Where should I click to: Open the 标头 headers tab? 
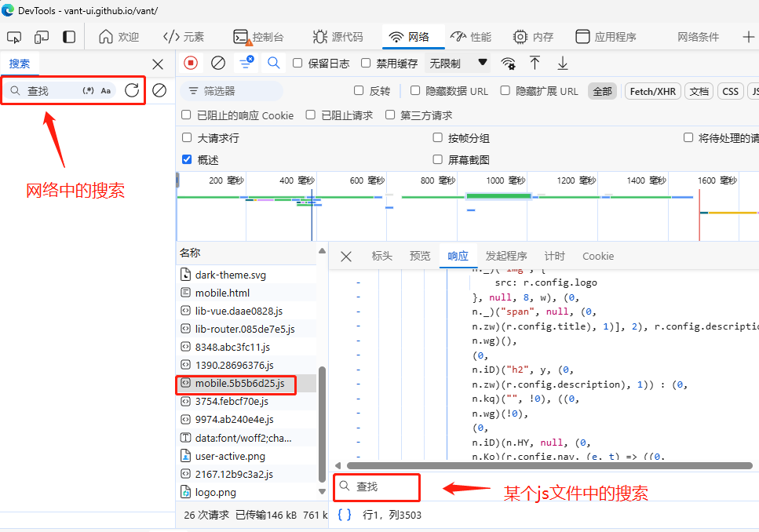click(382, 256)
